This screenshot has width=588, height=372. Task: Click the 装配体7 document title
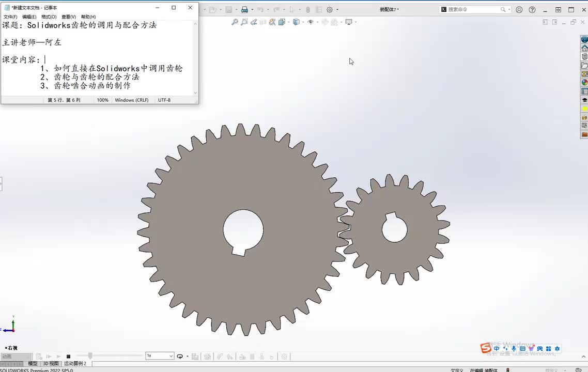pos(389,9)
